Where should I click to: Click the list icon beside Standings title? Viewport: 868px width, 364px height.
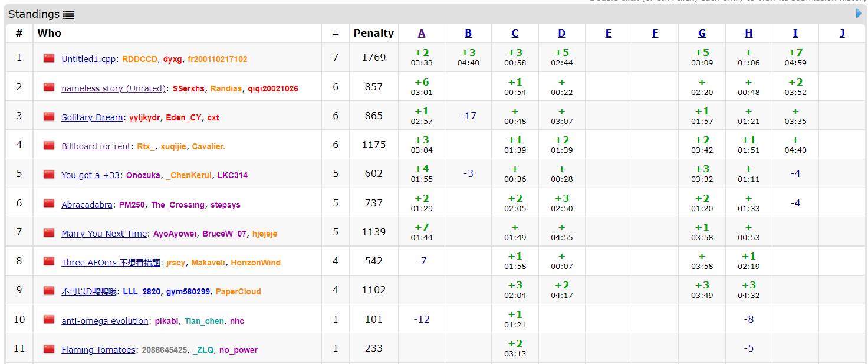[x=68, y=15]
